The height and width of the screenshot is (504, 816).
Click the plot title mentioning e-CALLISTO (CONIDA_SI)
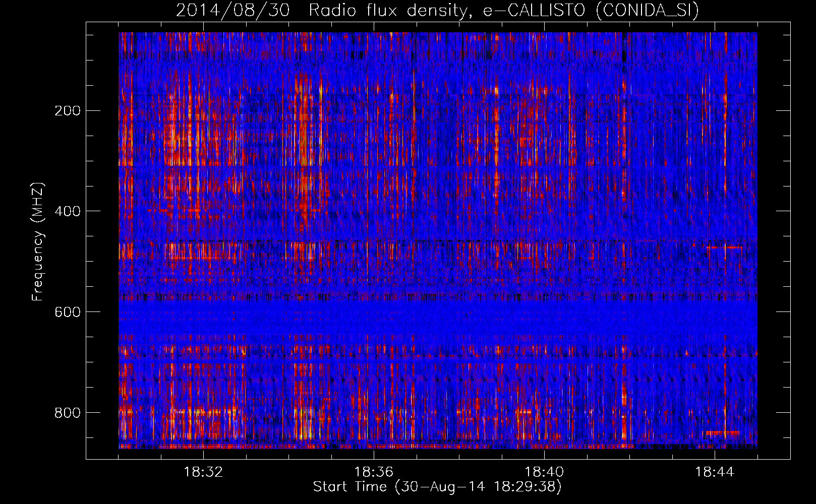click(437, 10)
